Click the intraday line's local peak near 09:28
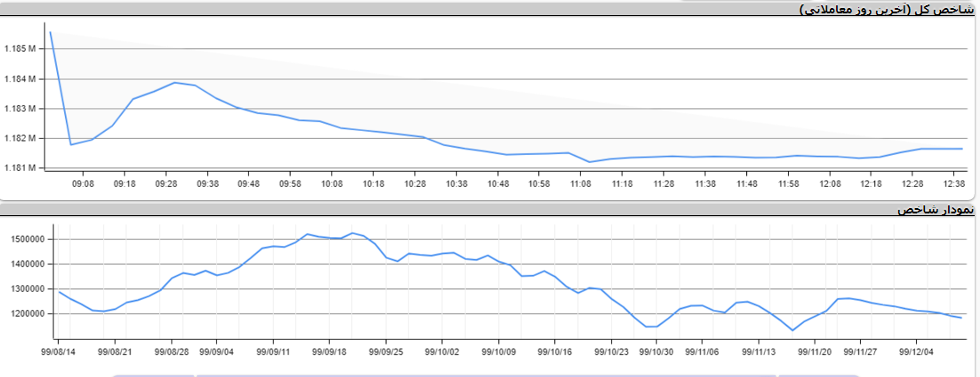This screenshot has width=980, height=377. tap(175, 82)
